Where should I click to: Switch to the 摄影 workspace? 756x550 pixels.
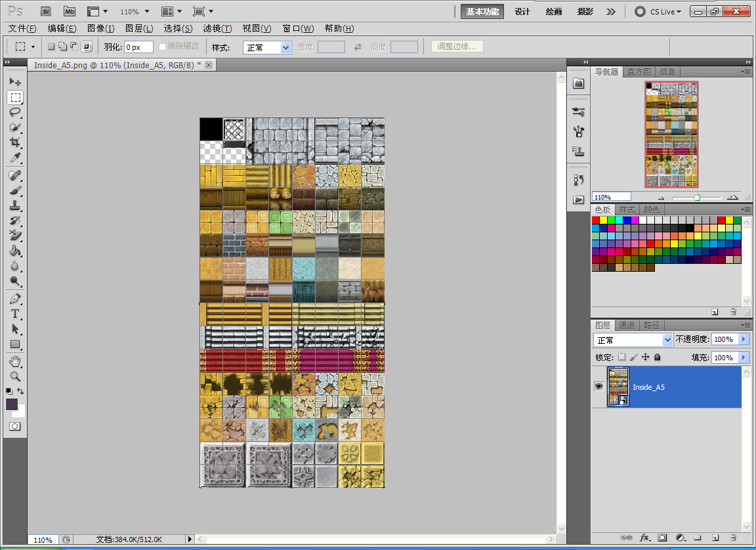click(x=585, y=12)
